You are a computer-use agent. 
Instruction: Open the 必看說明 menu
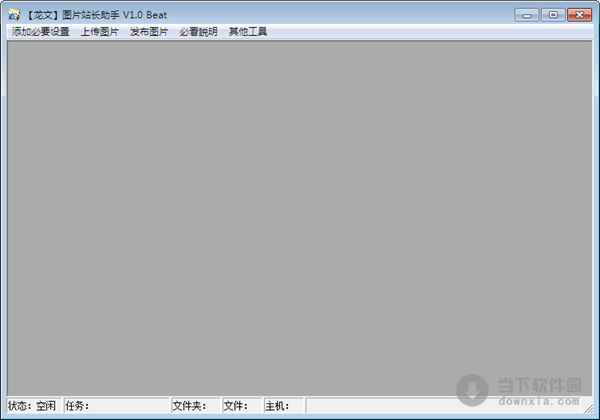point(198,32)
